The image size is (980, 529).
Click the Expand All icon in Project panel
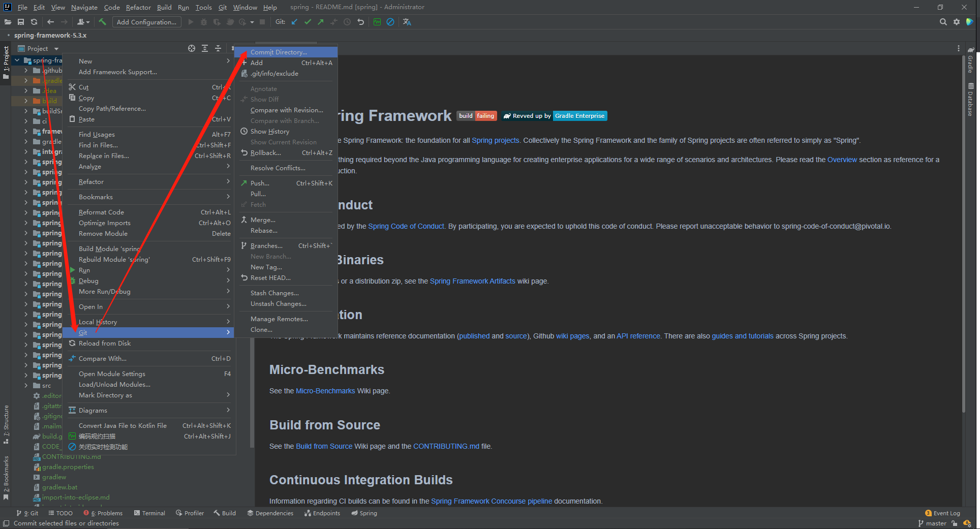205,48
